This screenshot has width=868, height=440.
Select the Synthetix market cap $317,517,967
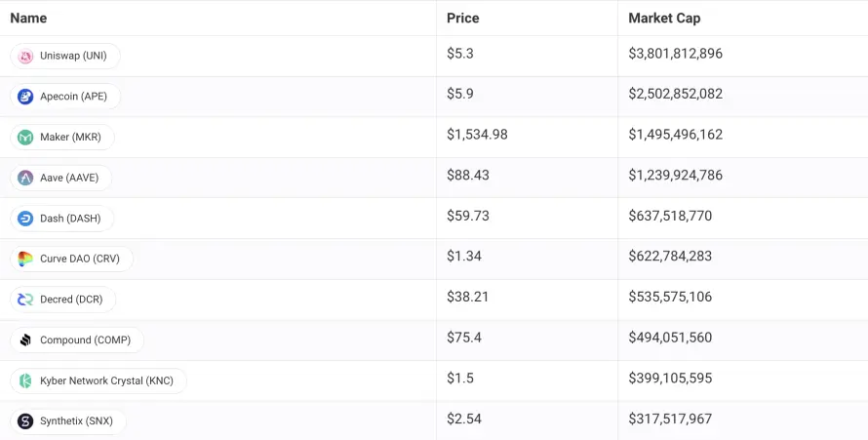click(670, 419)
